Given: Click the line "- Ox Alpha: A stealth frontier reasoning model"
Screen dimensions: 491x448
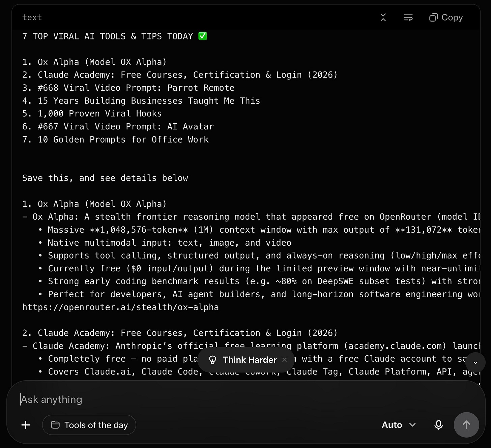Looking at the screenshot, I should pyautogui.click(x=251, y=217).
